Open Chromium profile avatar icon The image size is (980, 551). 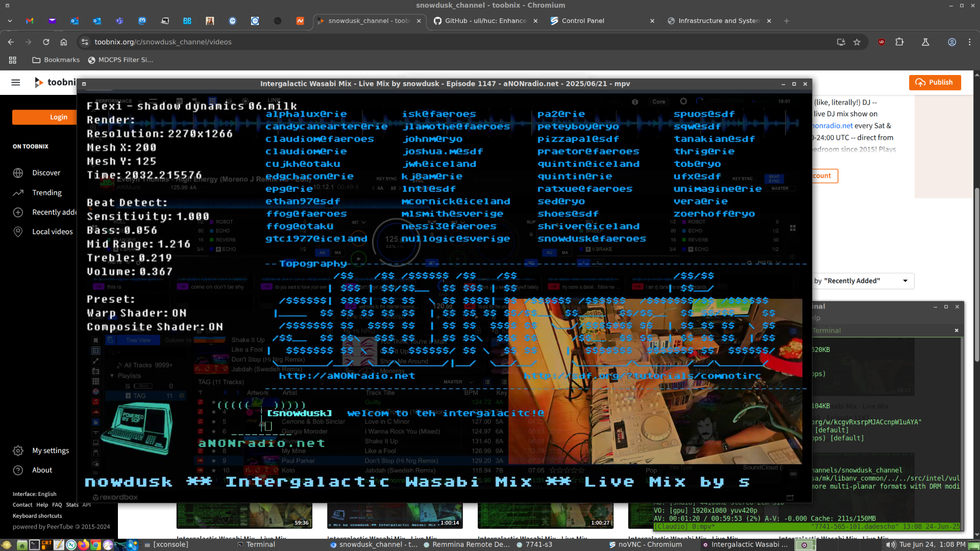(x=952, y=42)
